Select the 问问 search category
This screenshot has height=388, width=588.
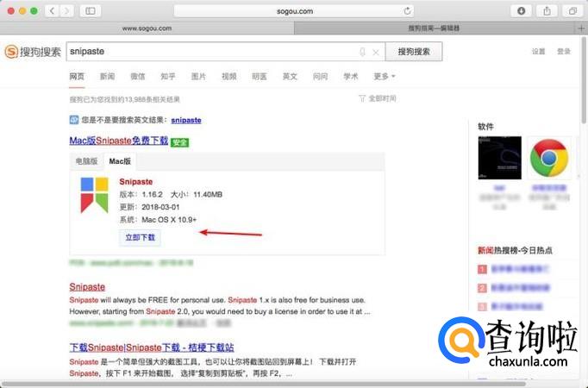pos(320,77)
